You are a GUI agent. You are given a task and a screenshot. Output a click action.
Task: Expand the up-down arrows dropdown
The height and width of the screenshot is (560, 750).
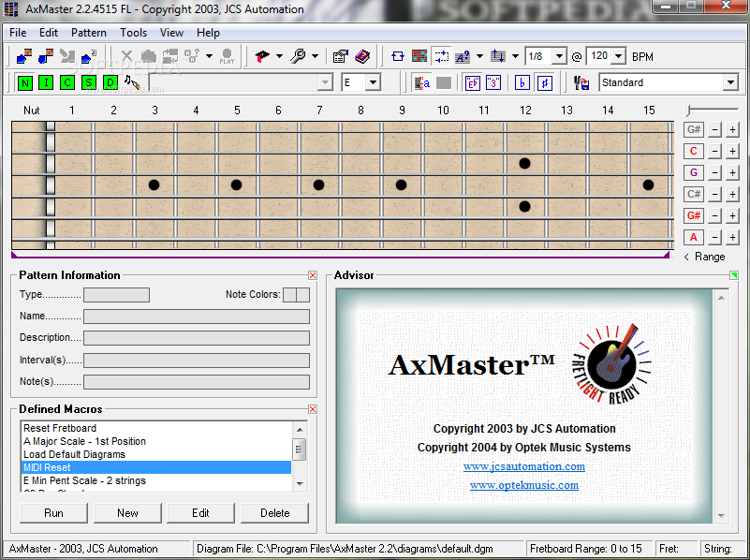(515, 56)
